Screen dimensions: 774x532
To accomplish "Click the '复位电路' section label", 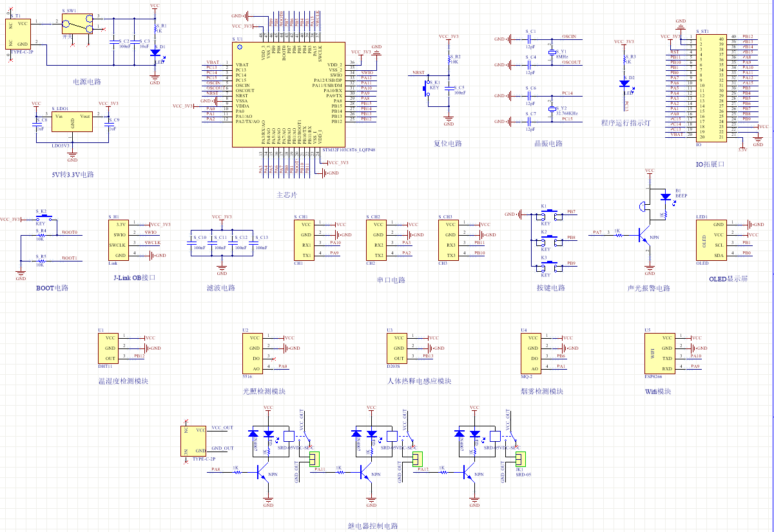I will [x=448, y=144].
